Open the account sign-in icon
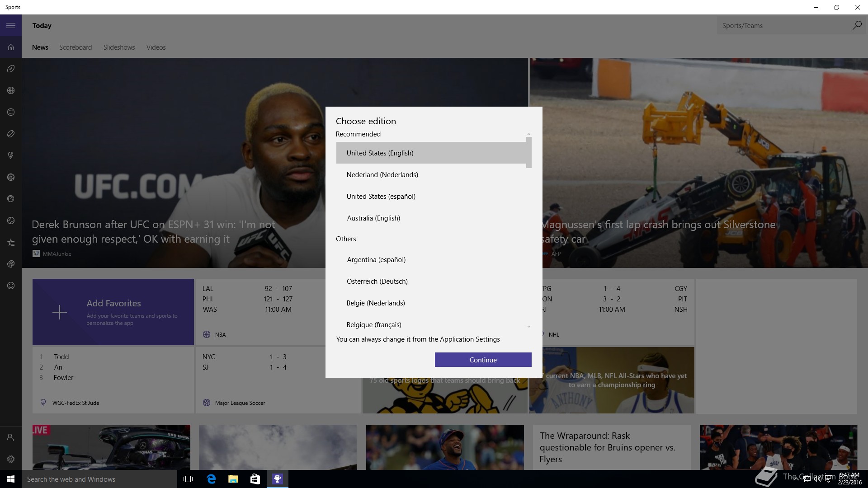868x488 pixels. click(x=11, y=437)
